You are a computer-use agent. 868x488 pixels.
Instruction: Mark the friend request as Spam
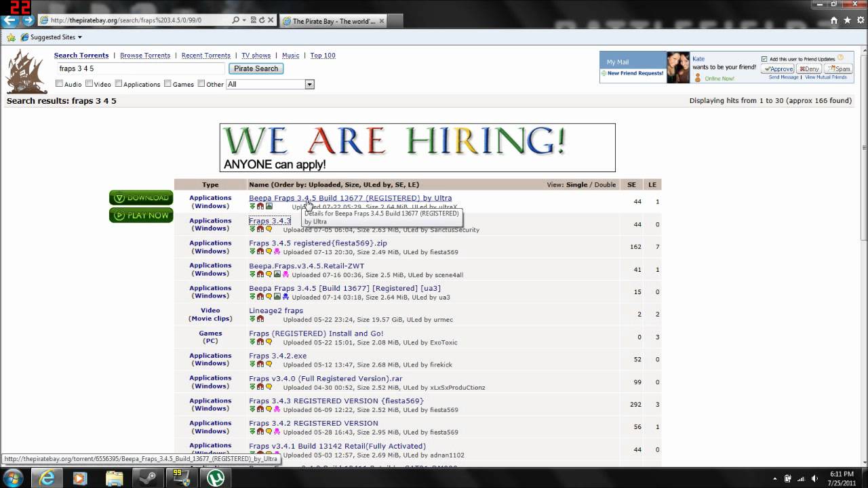(x=839, y=68)
